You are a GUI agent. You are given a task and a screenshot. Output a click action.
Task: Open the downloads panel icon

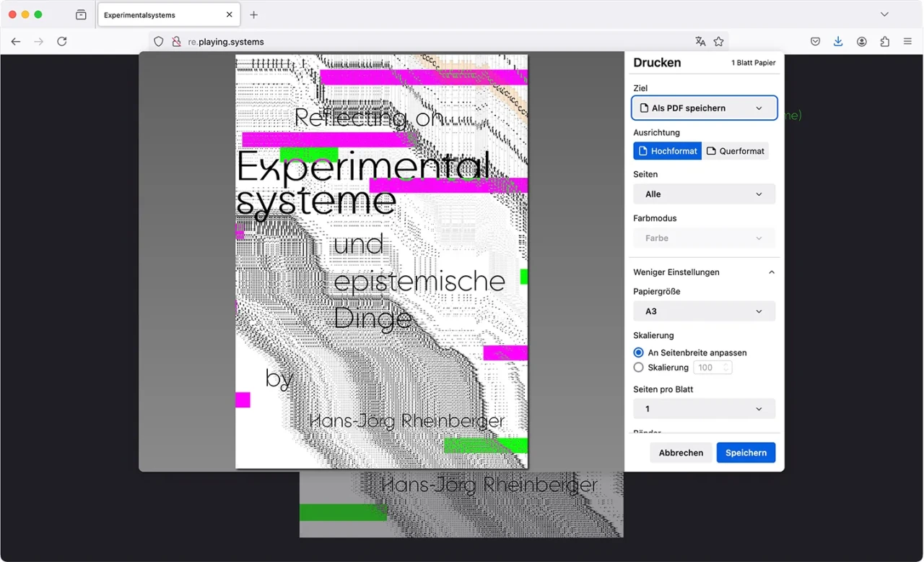838,42
